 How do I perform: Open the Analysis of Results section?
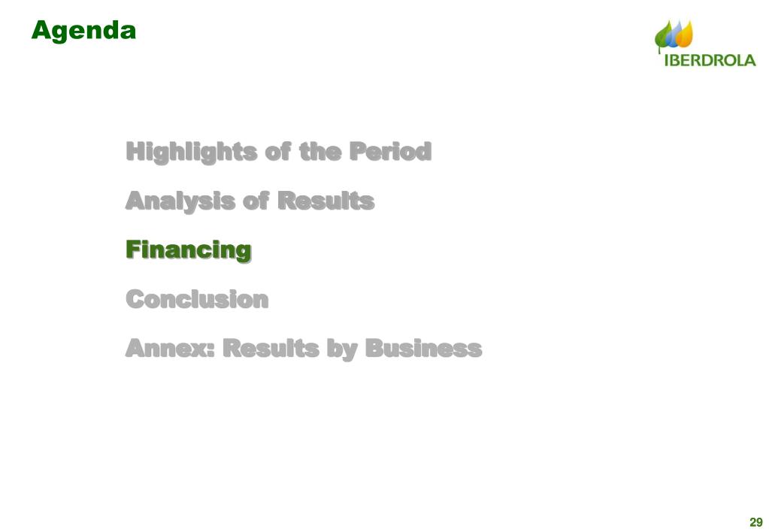pos(250,201)
